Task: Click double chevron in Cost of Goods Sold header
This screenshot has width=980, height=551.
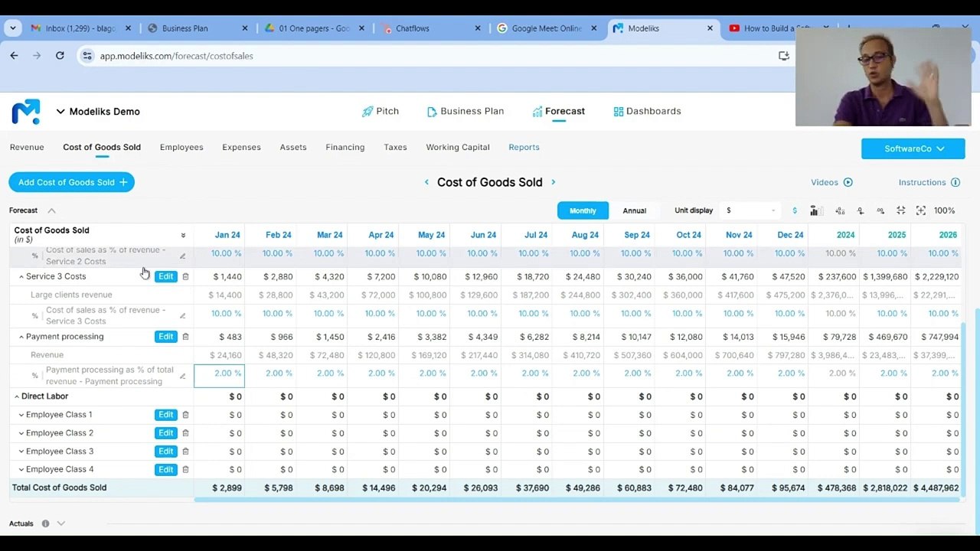Action: [183, 235]
